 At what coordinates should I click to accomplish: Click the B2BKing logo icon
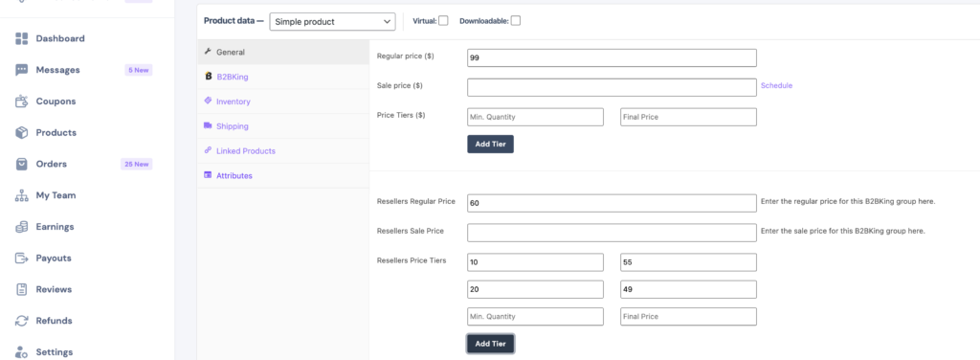pyautogui.click(x=208, y=77)
